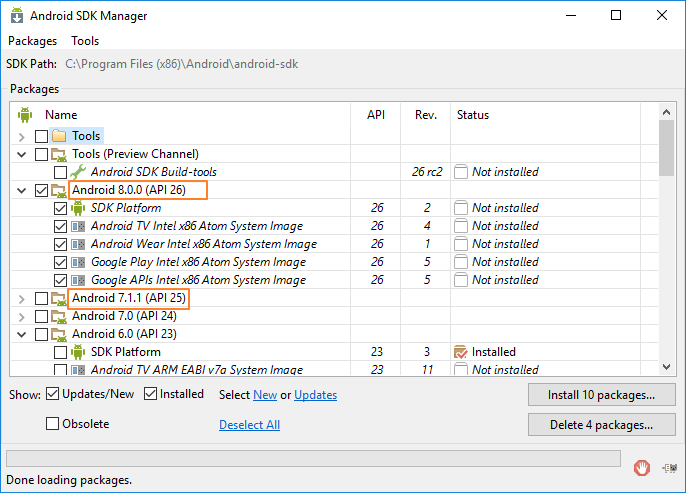This screenshot has height=493, width=686.
Task: Click the Android robot icon in Name header
Action: point(25,115)
